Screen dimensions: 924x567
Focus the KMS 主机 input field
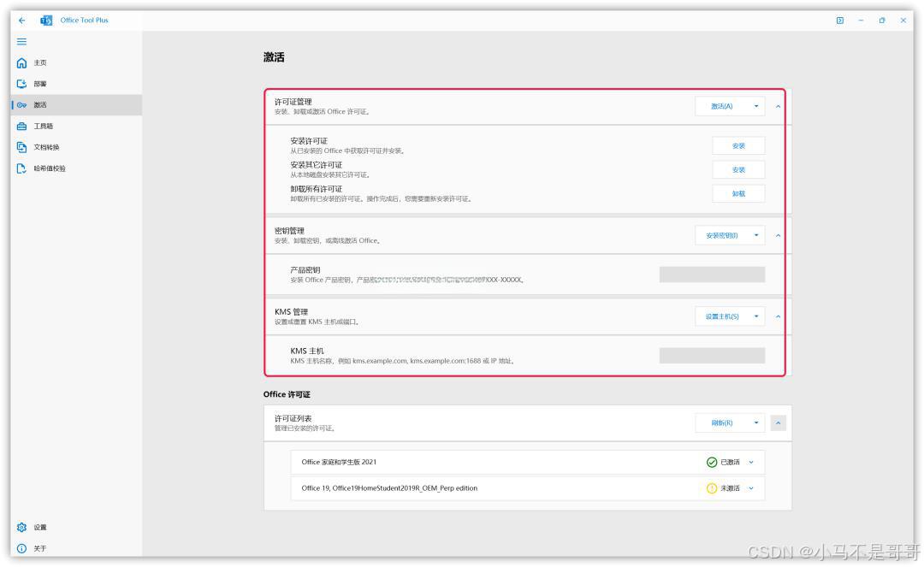712,355
